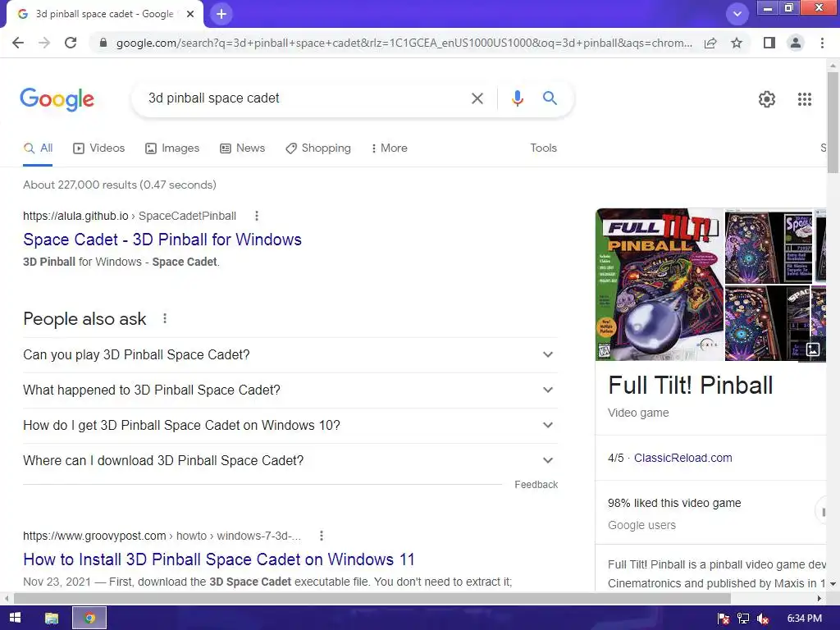The width and height of the screenshot is (840, 630).
Task: Click the address bar URL
Action: tap(404, 43)
